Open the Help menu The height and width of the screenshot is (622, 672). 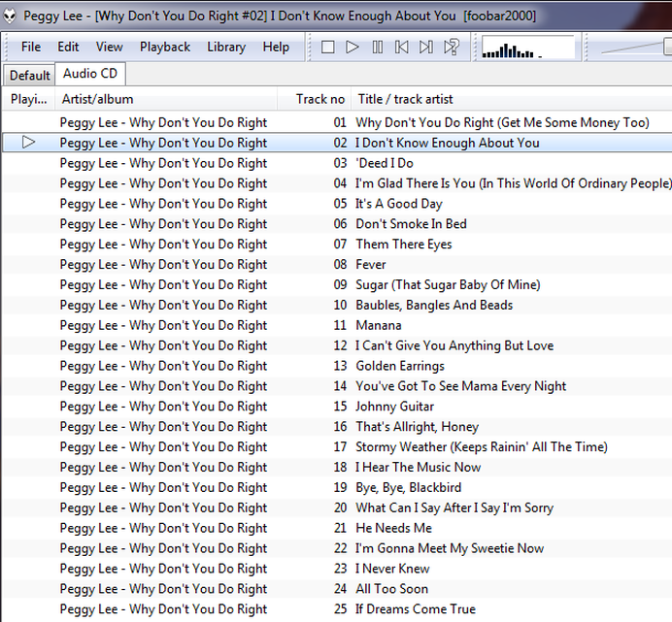point(276,47)
